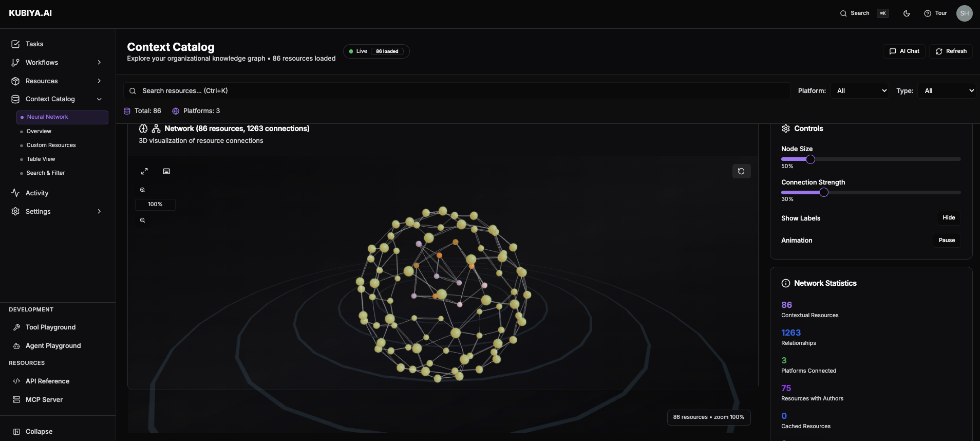Click the Agent Playground robot icon
Viewport: 980px width, 441px height.
[x=16, y=346]
